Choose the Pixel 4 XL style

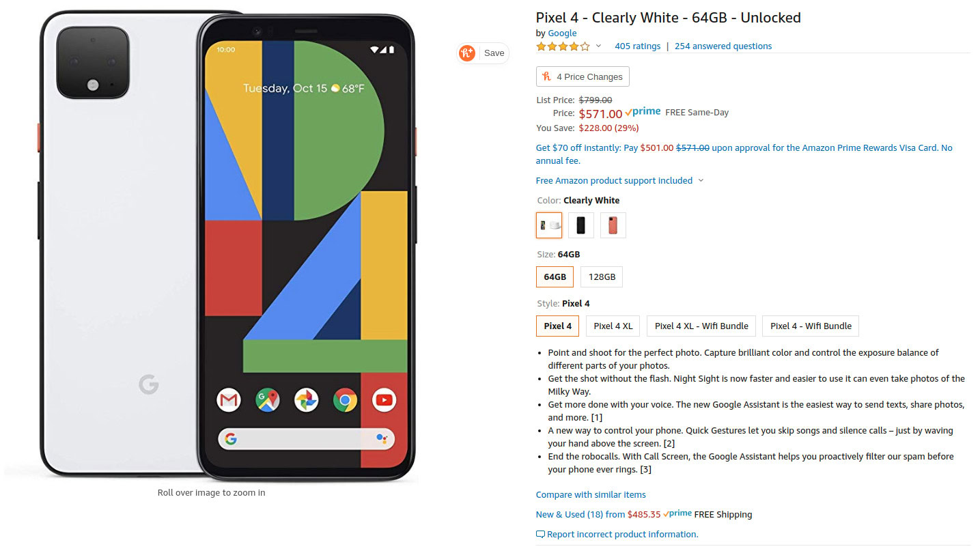(613, 326)
